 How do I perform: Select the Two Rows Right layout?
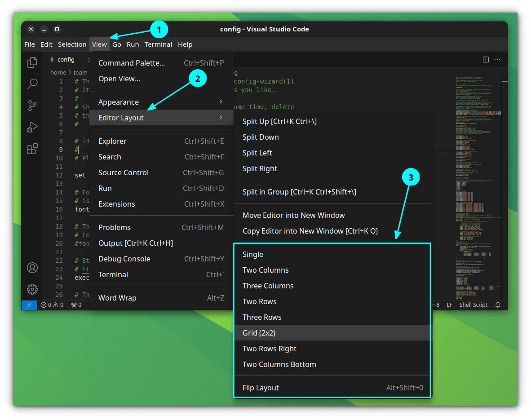click(332, 349)
